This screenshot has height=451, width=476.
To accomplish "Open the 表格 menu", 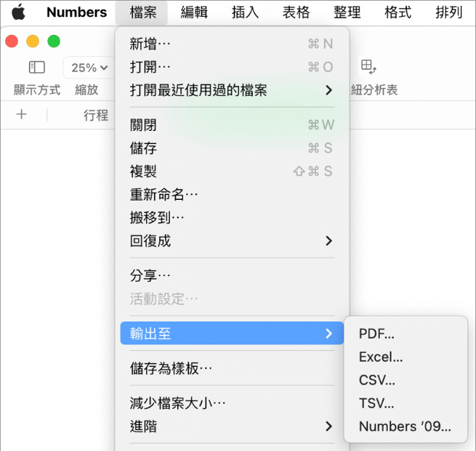I will click(x=297, y=12).
